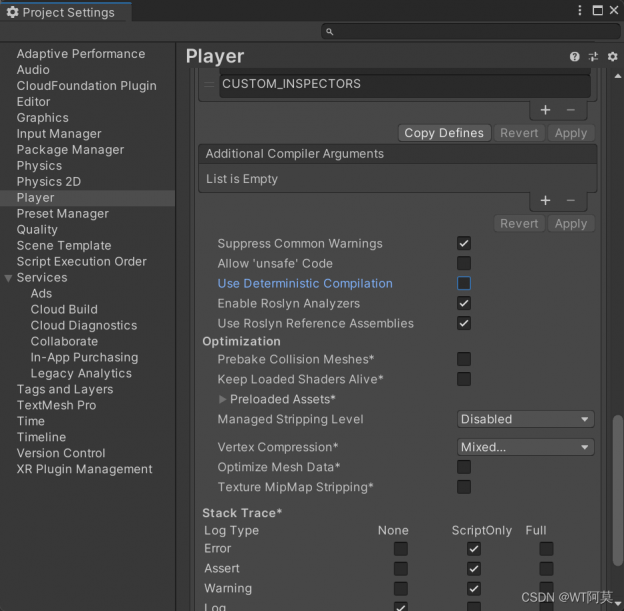The image size is (624, 611).
Task: Open Managed Stripping Level dropdown
Action: [x=525, y=419]
